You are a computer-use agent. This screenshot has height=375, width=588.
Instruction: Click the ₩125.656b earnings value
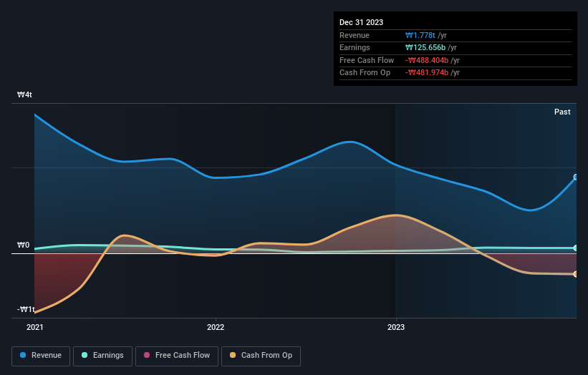tap(425, 47)
